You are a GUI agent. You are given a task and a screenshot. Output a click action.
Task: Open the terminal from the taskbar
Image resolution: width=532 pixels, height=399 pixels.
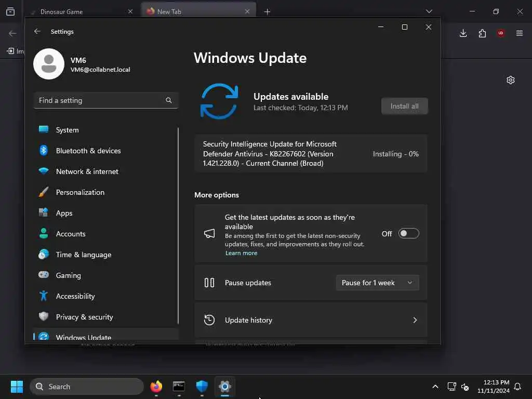[179, 387]
